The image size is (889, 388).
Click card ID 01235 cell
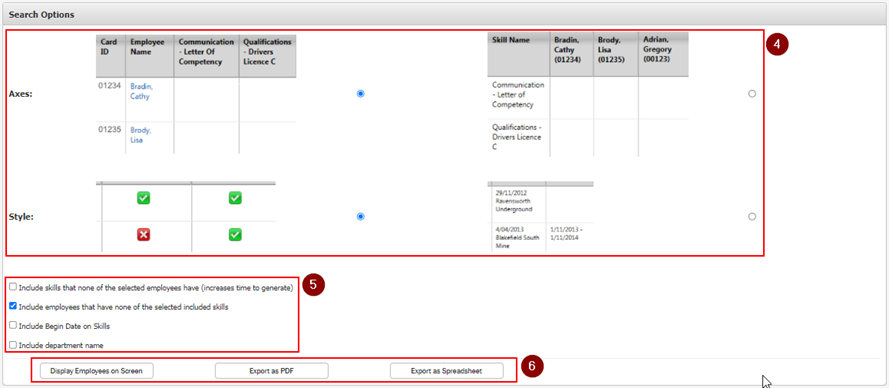tap(110, 129)
